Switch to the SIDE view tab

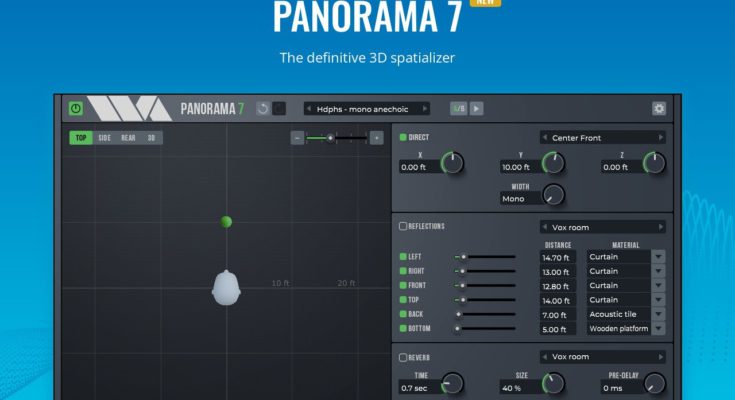[105, 138]
